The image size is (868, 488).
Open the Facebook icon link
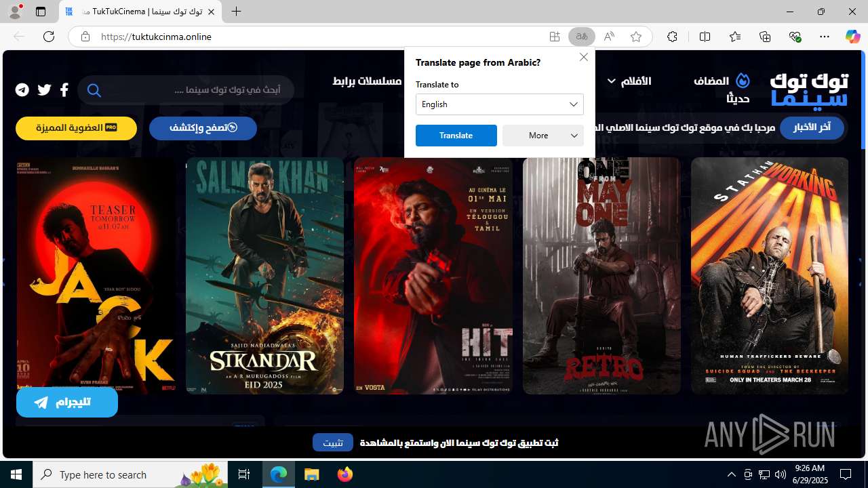64,89
